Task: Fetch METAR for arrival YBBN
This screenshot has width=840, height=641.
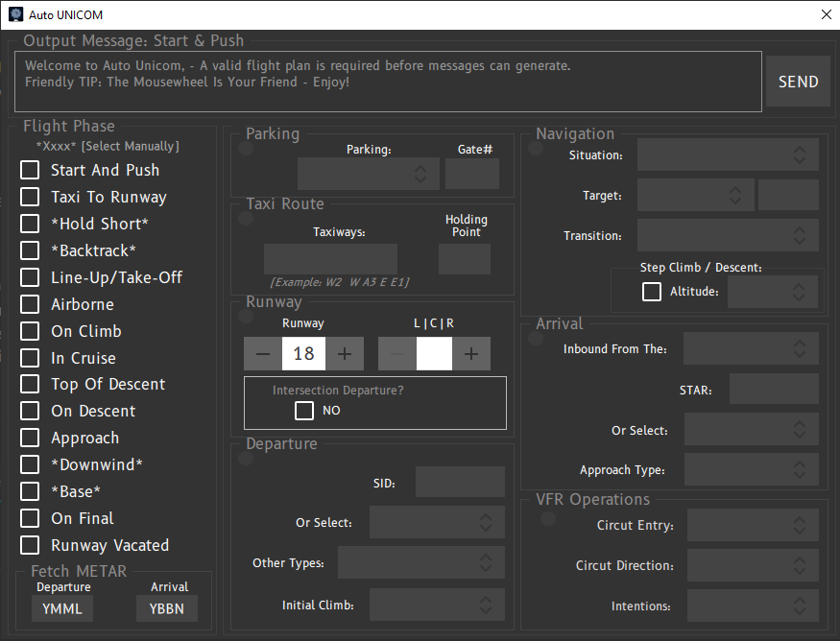Action: [x=167, y=608]
